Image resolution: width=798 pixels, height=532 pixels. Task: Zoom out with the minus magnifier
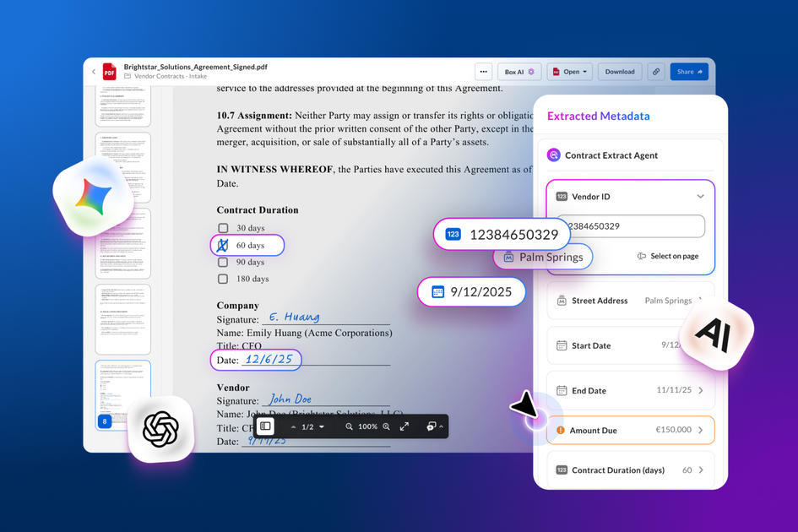349,426
